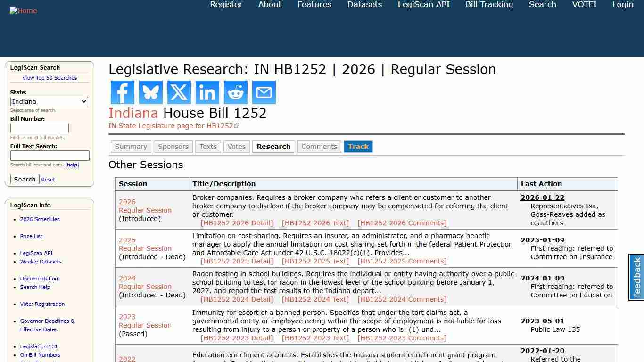
Task: Click the Reset link
Action: point(48,179)
